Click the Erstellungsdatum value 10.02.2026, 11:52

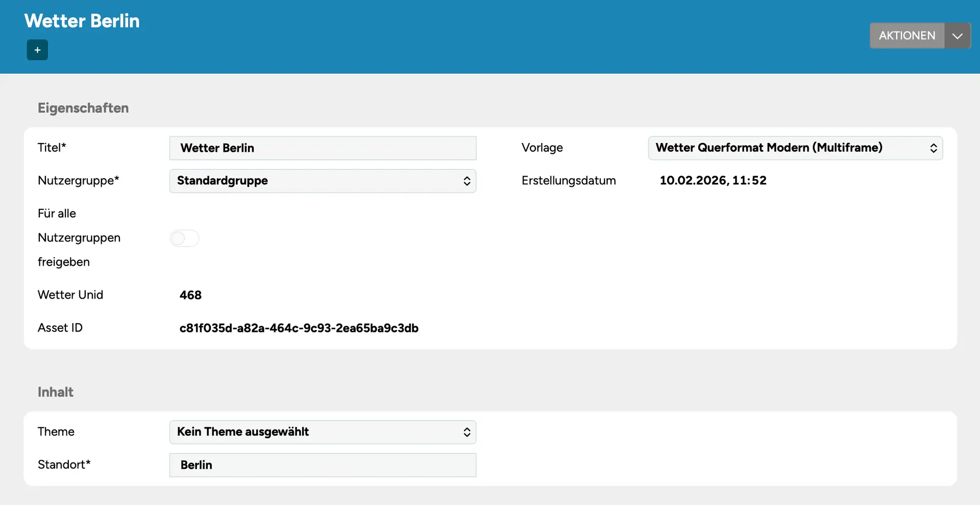pyautogui.click(x=713, y=180)
